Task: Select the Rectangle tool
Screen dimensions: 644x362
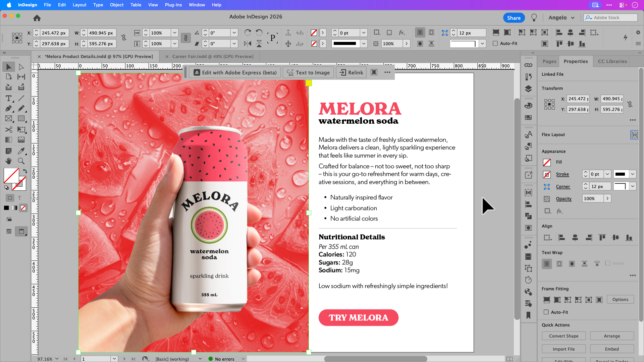Action: 21,119
